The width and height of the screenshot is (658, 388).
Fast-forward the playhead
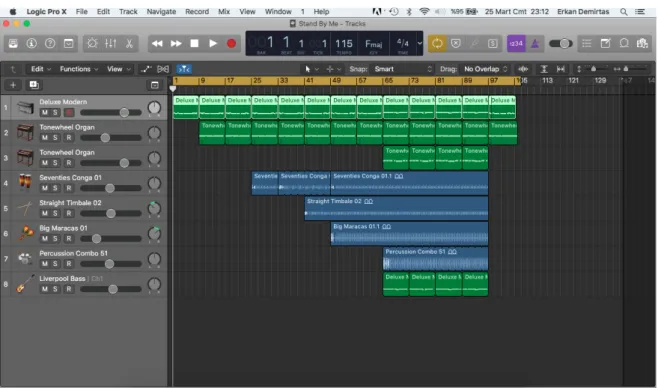pos(176,43)
